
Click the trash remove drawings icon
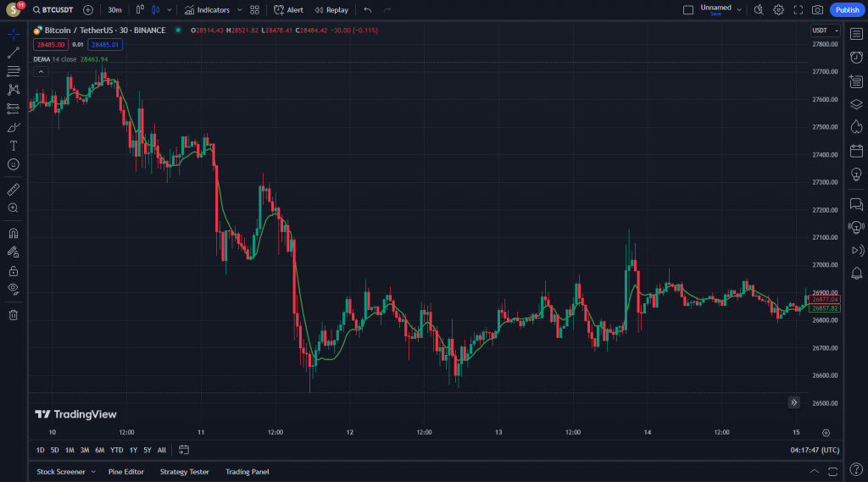coord(14,315)
